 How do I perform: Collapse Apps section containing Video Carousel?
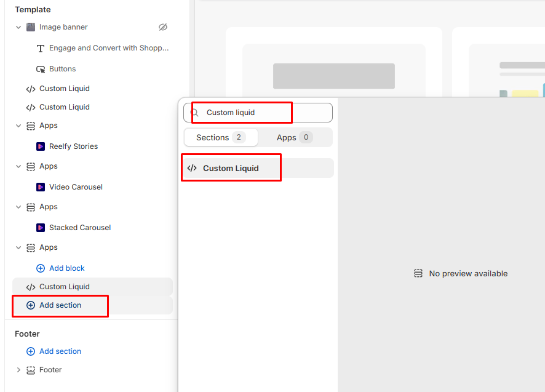click(18, 166)
